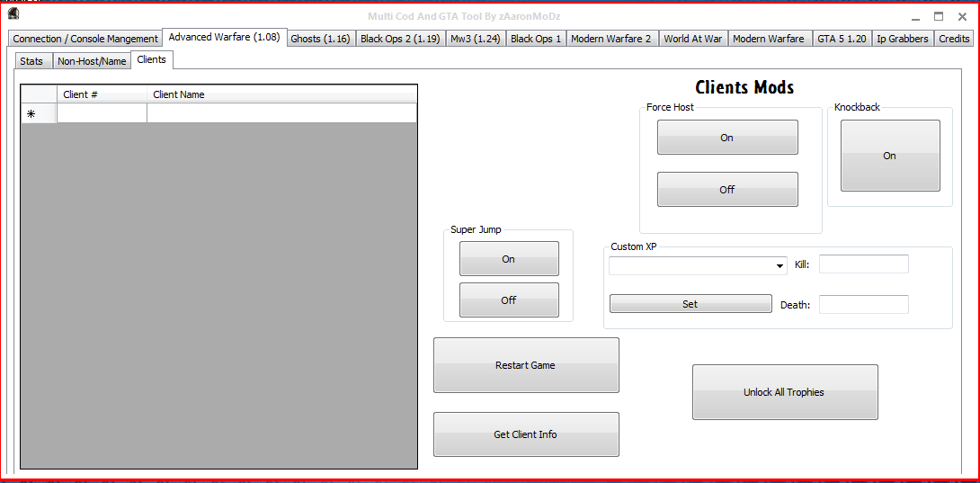Open the Credits tab

point(954,39)
